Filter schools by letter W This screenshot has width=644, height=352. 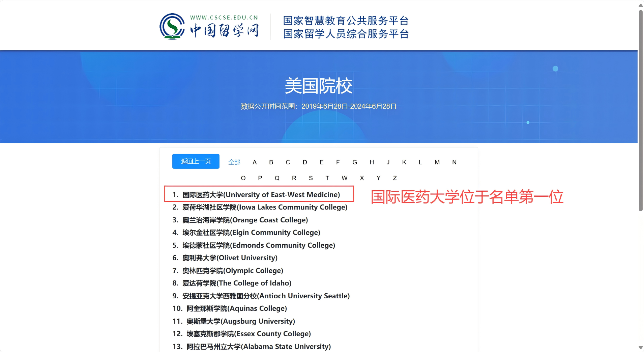[x=344, y=178]
